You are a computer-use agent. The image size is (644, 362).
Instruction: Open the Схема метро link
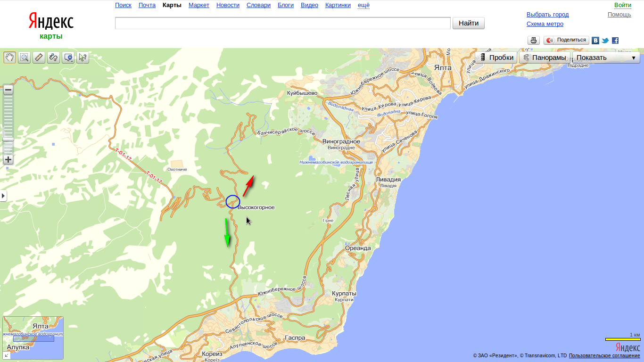click(x=545, y=24)
